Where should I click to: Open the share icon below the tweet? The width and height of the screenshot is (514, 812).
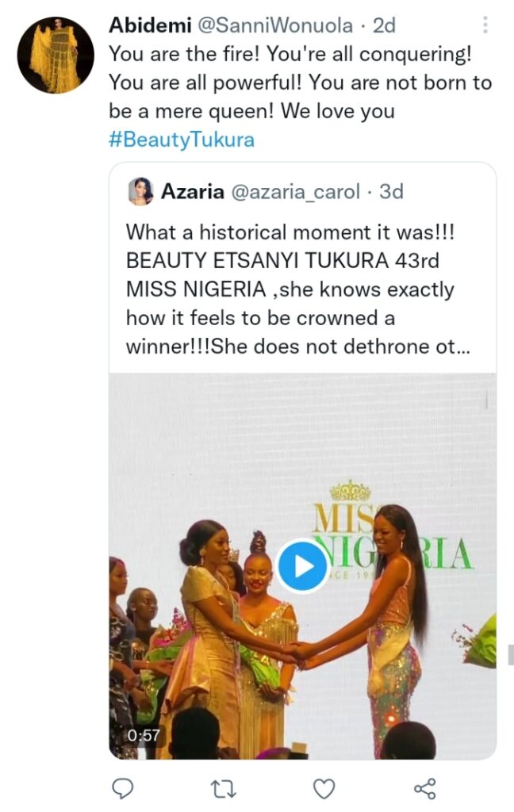425,788
